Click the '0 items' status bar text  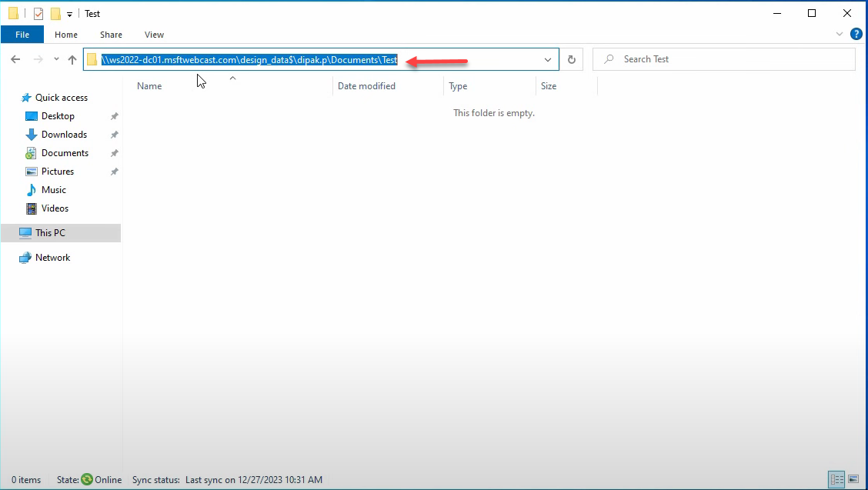26,480
